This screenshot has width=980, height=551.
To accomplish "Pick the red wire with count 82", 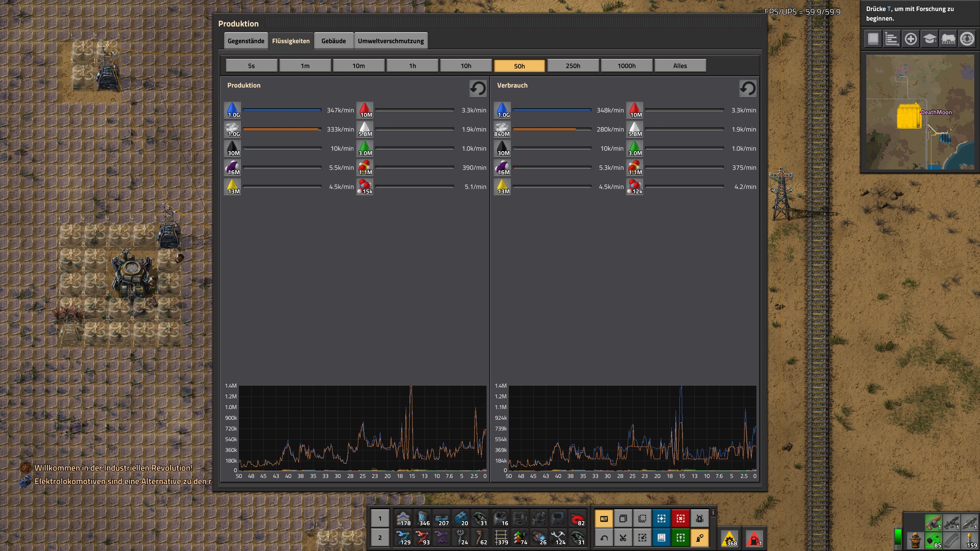I will point(577,518).
